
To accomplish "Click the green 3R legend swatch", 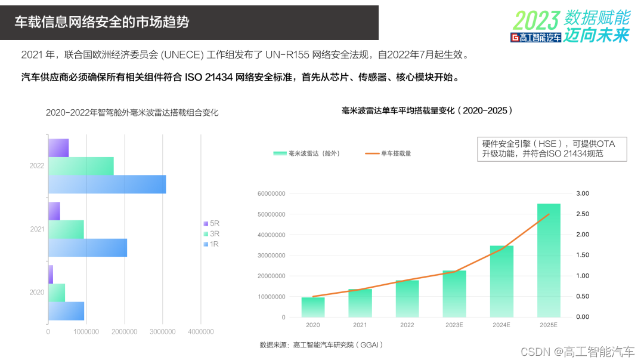I will click(206, 234).
